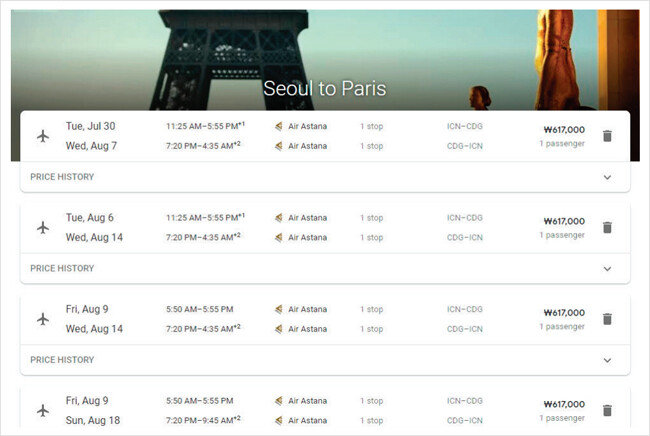Click Air Astana logo on Tue, Jul 30 flight
This screenshot has width=650, height=436.
click(x=279, y=126)
